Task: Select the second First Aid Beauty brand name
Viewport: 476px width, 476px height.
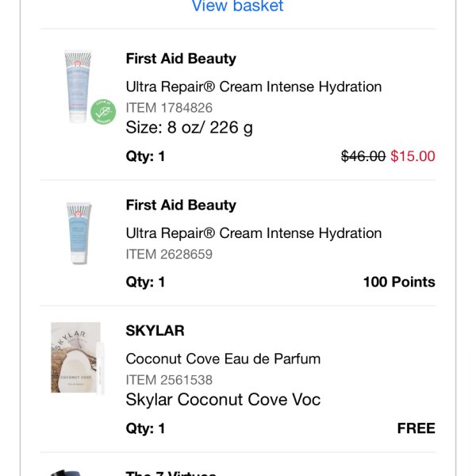Action: pyautogui.click(x=181, y=205)
